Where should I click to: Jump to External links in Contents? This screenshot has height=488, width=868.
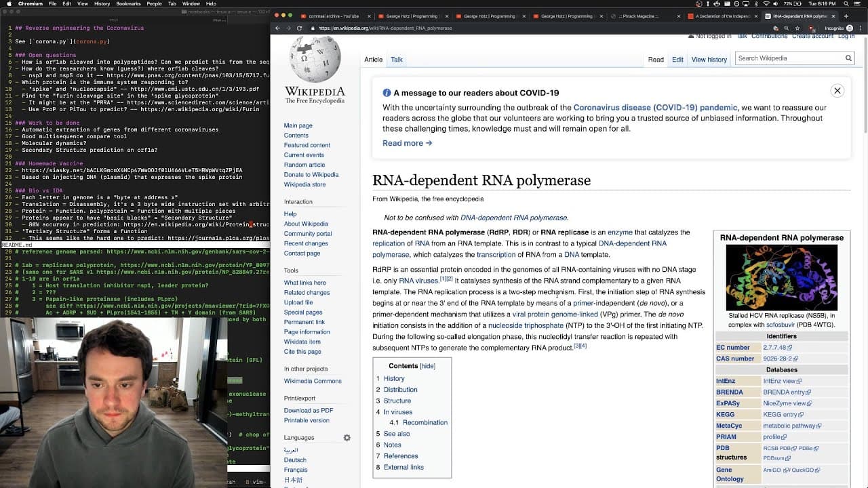(x=403, y=468)
